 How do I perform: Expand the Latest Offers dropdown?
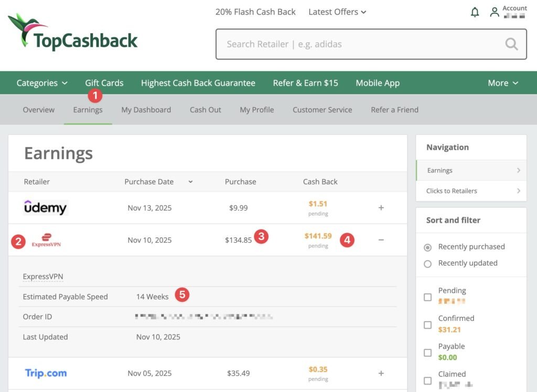coord(337,12)
